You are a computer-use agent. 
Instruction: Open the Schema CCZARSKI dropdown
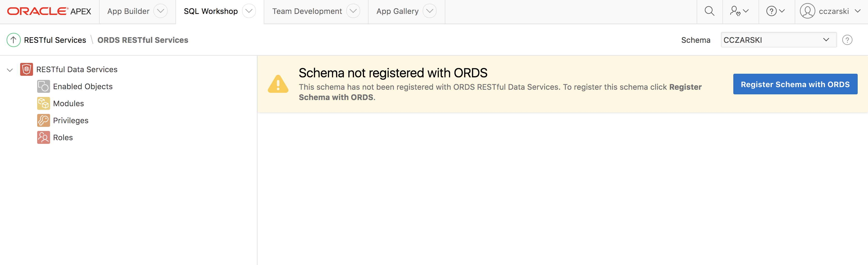pos(778,40)
